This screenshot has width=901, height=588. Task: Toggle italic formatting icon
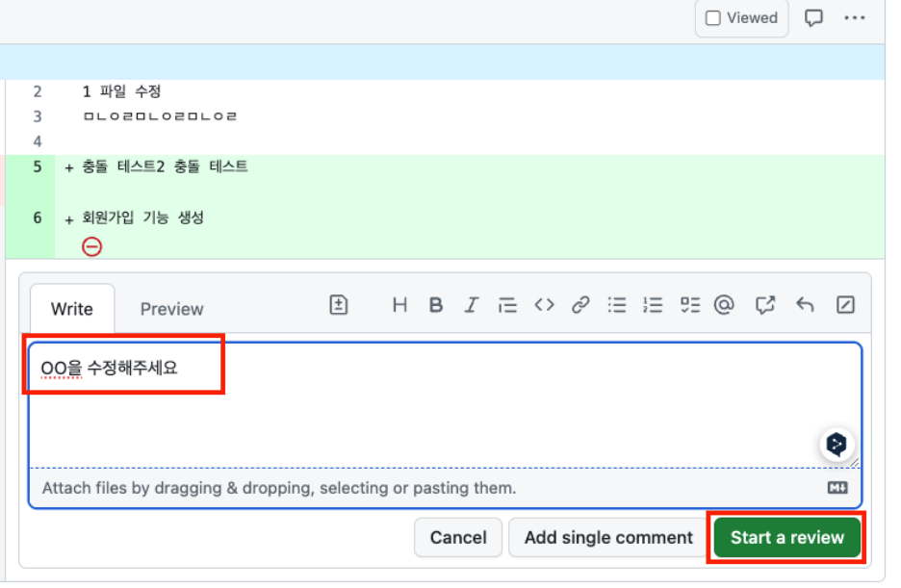click(x=471, y=304)
